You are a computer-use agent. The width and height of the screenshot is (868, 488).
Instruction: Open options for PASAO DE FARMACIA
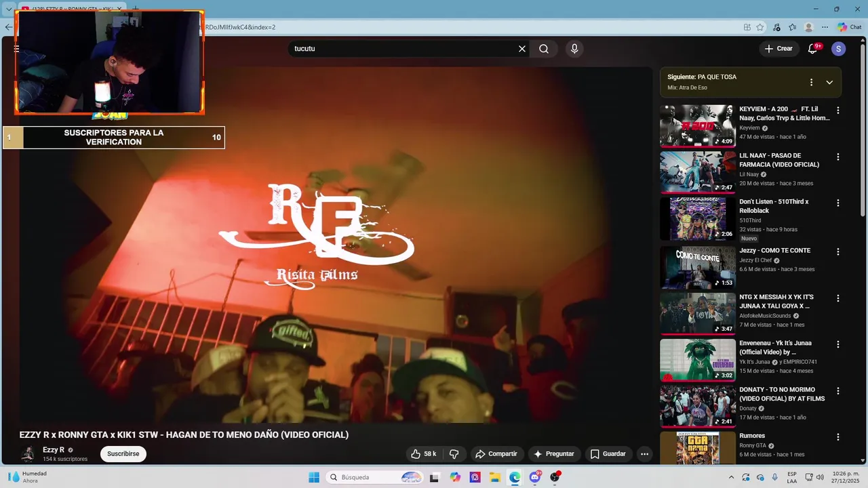coord(838,157)
